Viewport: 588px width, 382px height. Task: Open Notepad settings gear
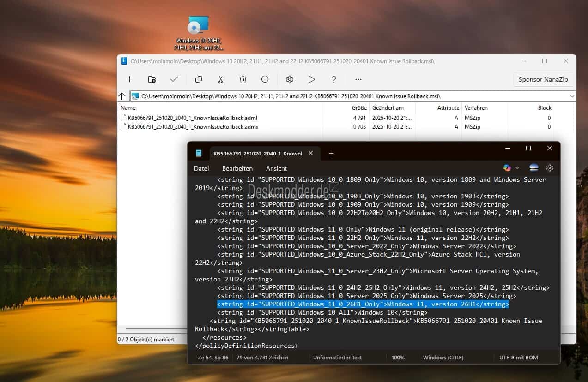coord(550,168)
